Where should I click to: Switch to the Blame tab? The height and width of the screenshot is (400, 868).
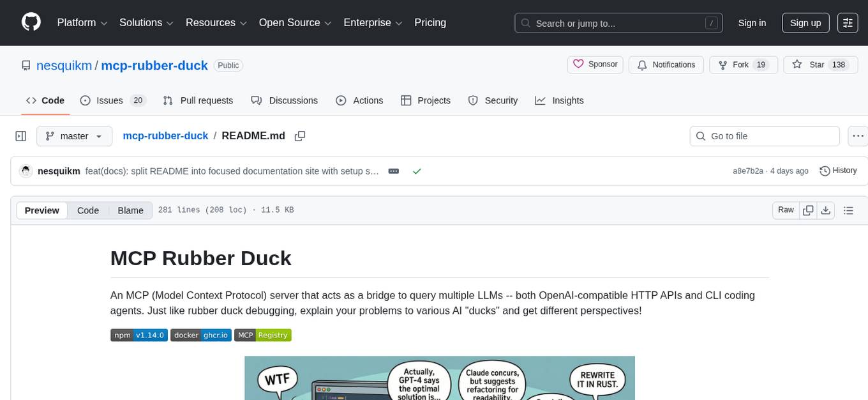130,210
